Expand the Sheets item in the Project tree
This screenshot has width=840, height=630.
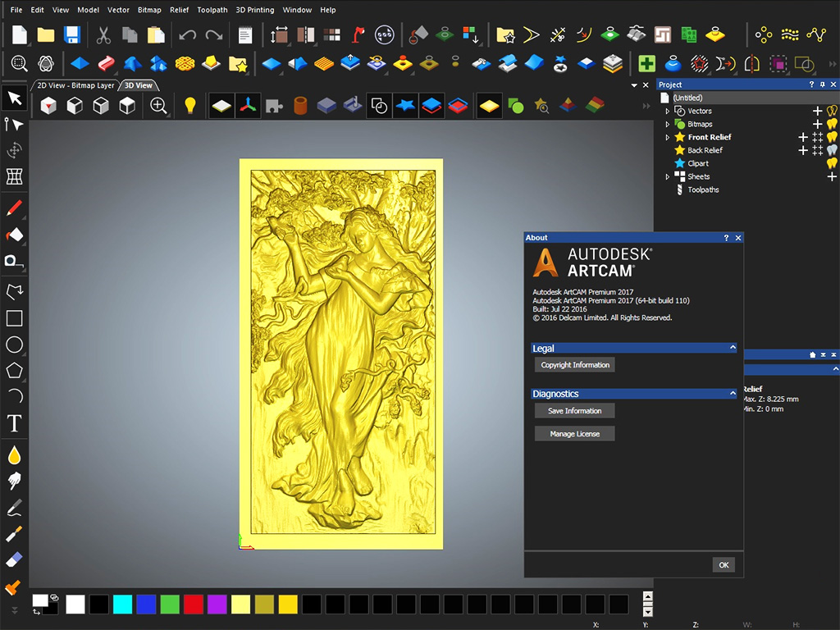[669, 176]
